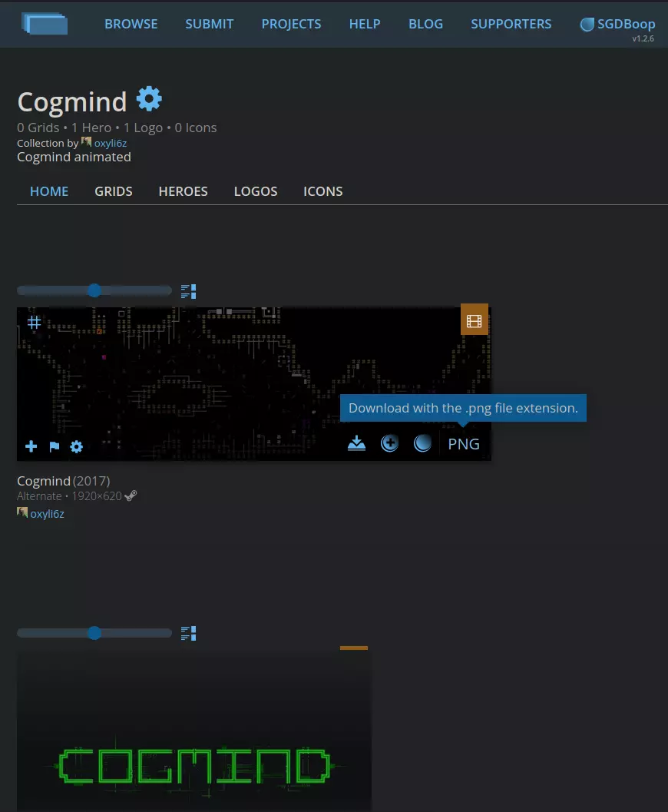668x812 pixels.
Task: Toggle layout icon beside the heroes slider
Action: coord(188,292)
